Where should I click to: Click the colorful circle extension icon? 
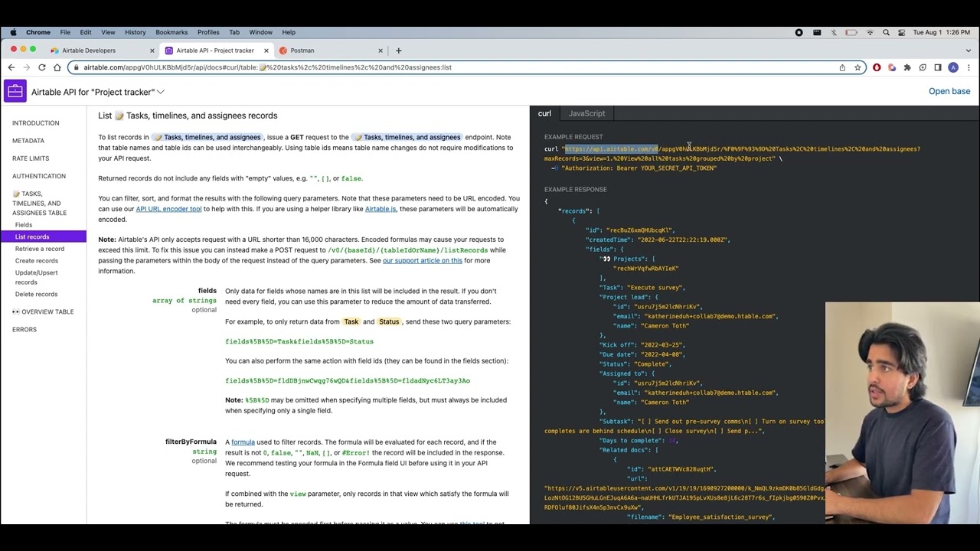pos(892,67)
